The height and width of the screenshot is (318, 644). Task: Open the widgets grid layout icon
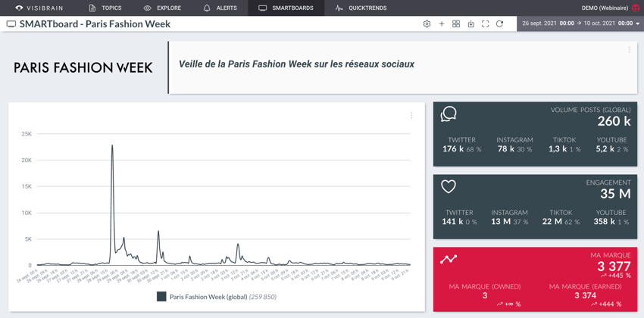pos(456,23)
